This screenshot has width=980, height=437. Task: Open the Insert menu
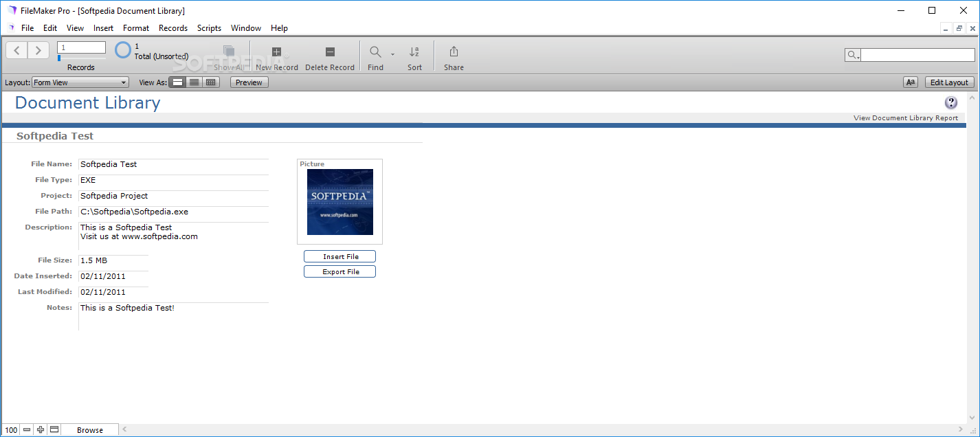click(x=104, y=28)
